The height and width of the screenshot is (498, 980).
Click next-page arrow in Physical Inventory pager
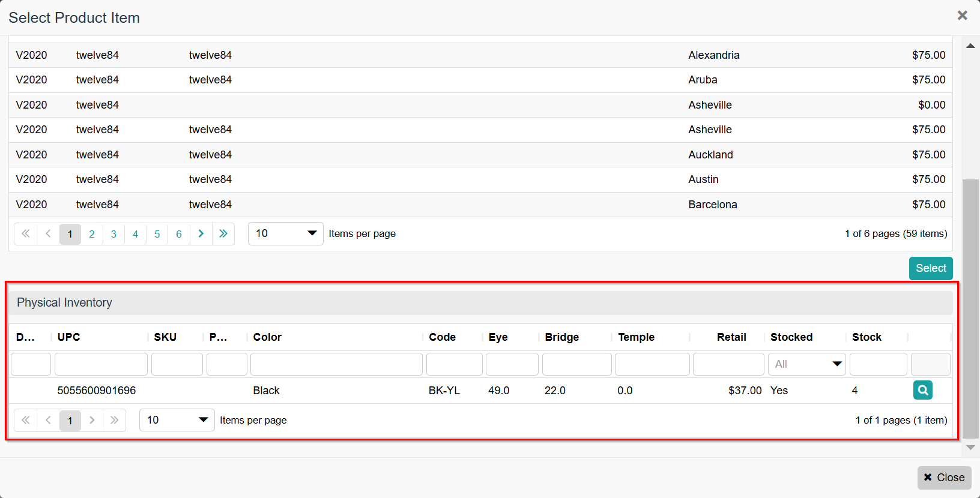[92, 420]
